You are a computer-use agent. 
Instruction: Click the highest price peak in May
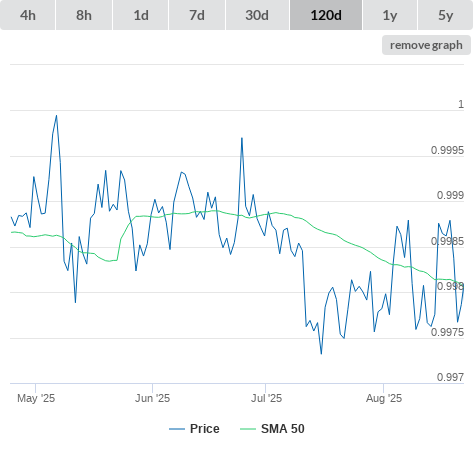coord(56,116)
